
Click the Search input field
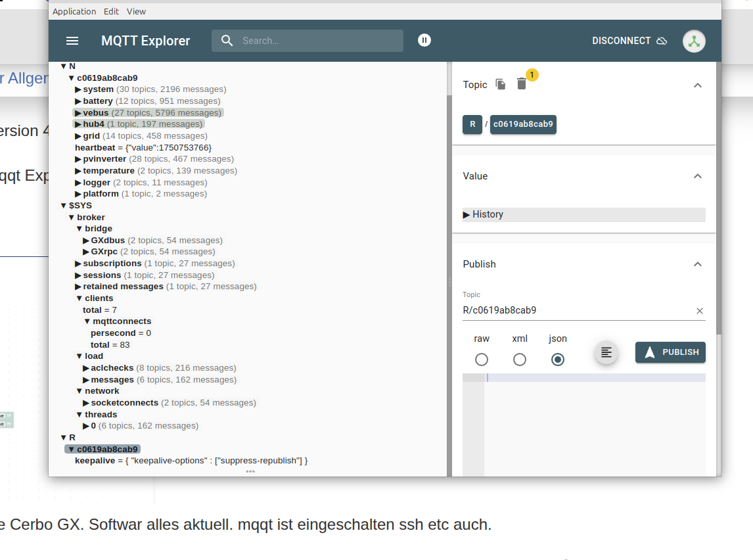click(x=308, y=41)
